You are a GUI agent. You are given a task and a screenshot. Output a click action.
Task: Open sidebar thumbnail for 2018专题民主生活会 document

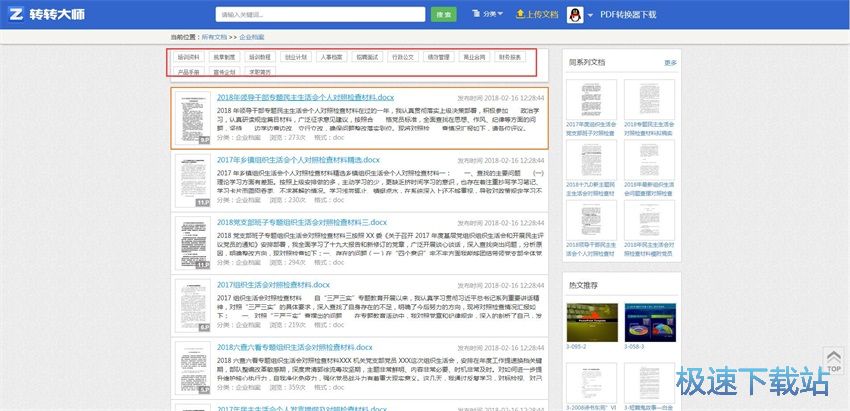pyautogui.click(x=649, y=99)
